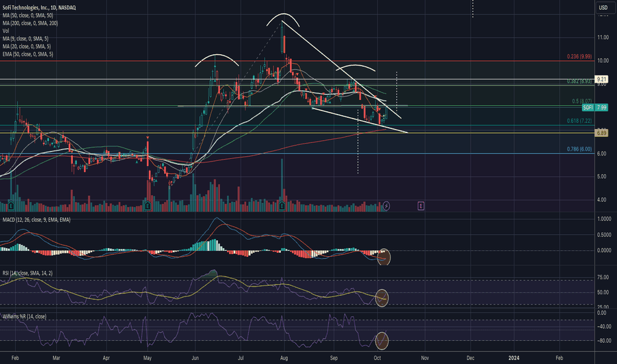The height and width of the screenshot is (364, 617).
Task: Click the SOFI 7.99 current price label
Action: (x=595, y=107)
